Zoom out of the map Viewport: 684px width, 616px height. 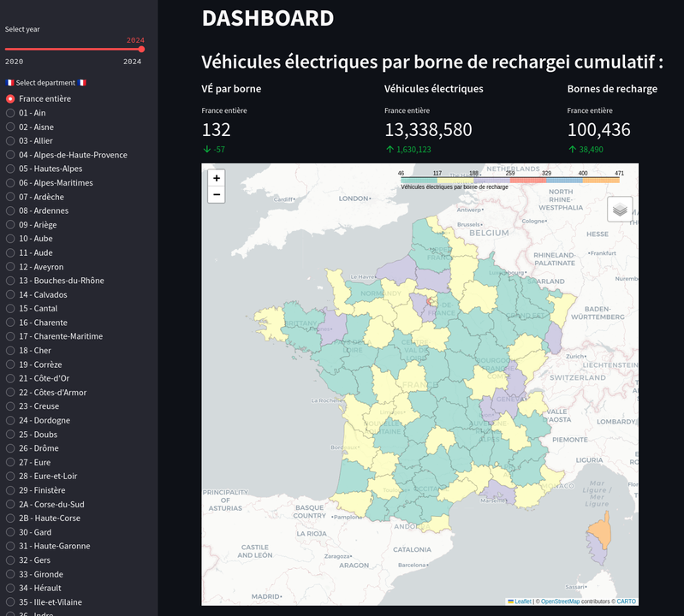pyautogui.click(x=217, y=194)
